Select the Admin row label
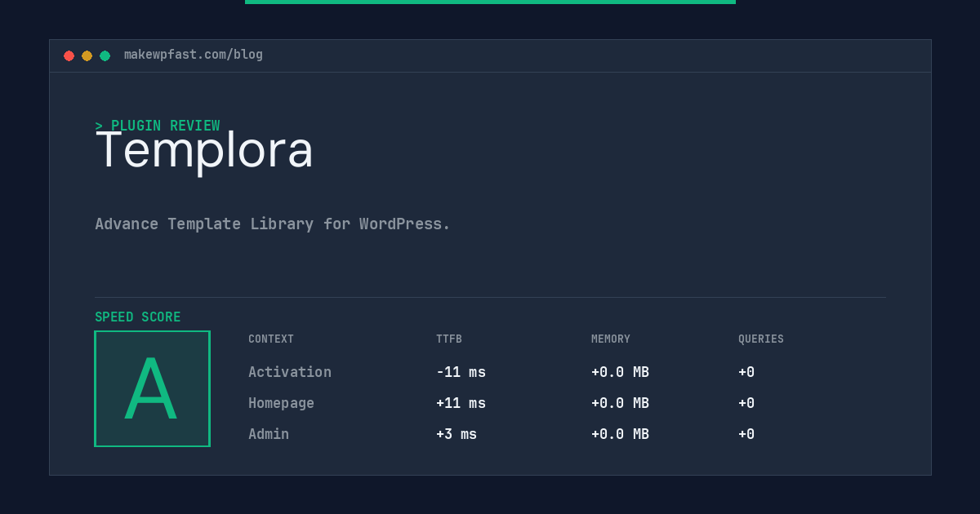Screen dimensions: 980x514 click(x=269, y=434)
